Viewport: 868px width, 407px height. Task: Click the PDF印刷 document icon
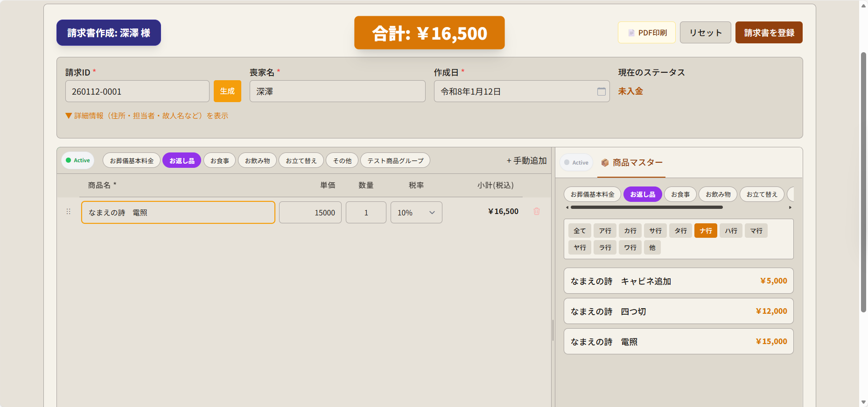click(x=631, y=33)
